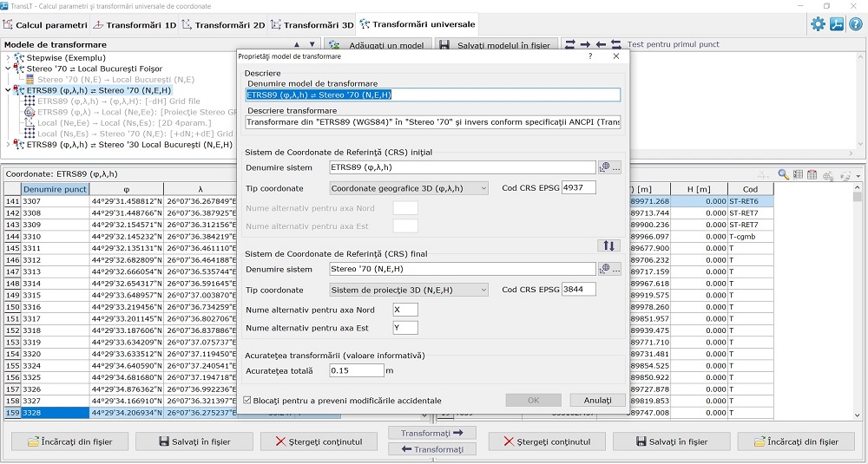
Task: Switch to the Transformări 3D tab
Action: (x=312, y=25)
